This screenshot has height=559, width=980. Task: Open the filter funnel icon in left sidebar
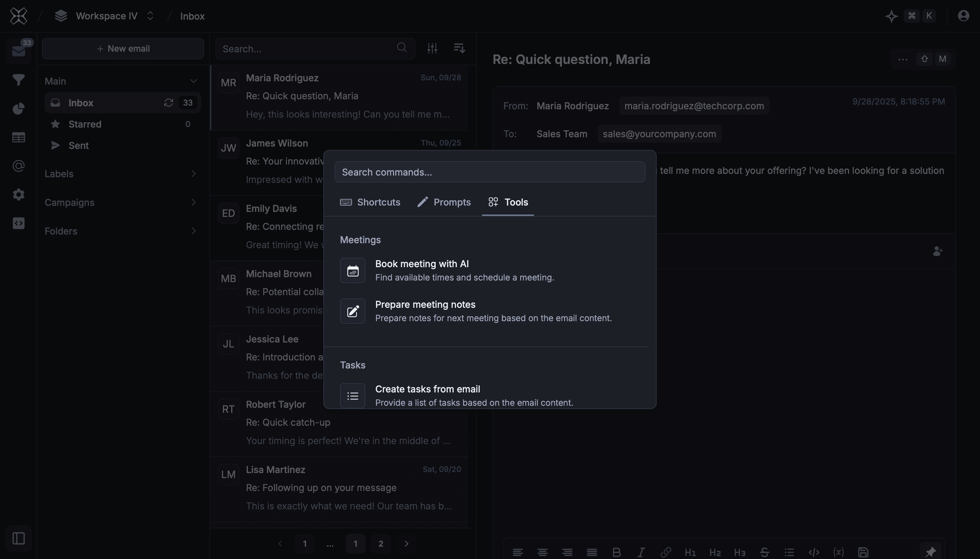point(18,80)
